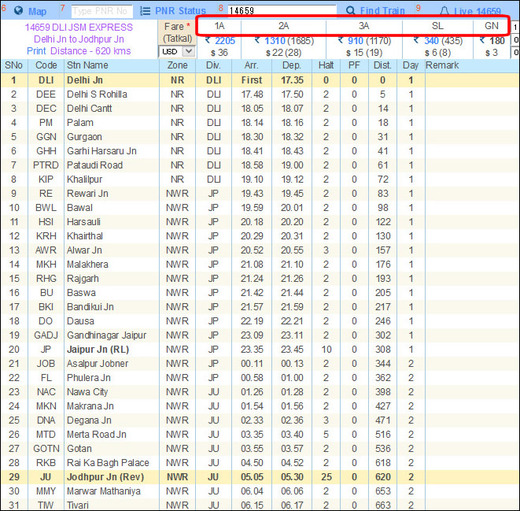The height and width of the screenshot is (511, 520).
Task: Click the SL class header
Action: [438, 26]
